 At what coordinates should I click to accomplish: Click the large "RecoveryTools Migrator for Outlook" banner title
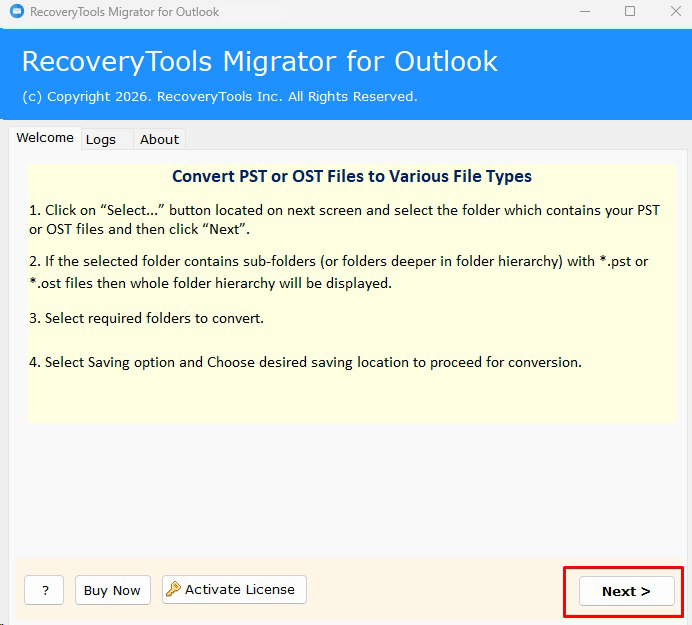(260, 61)
